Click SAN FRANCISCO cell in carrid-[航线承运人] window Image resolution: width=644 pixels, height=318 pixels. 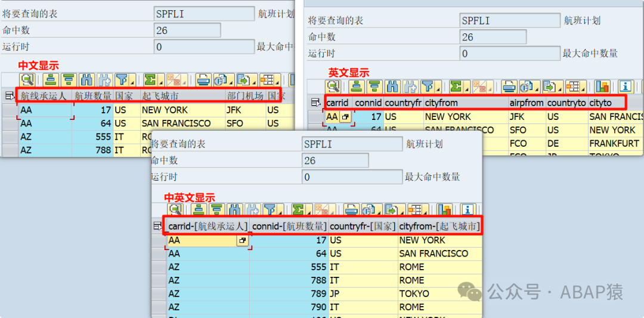pos(440,254)
